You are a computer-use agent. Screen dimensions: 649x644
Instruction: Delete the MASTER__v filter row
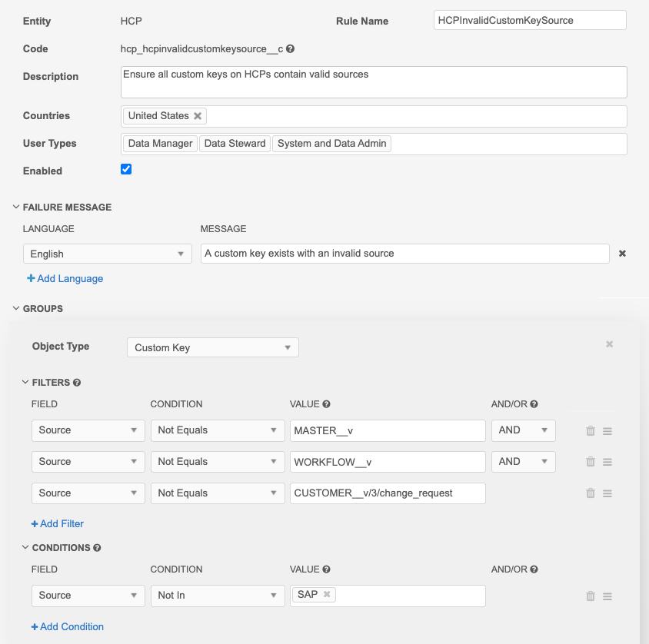[591, 431]
